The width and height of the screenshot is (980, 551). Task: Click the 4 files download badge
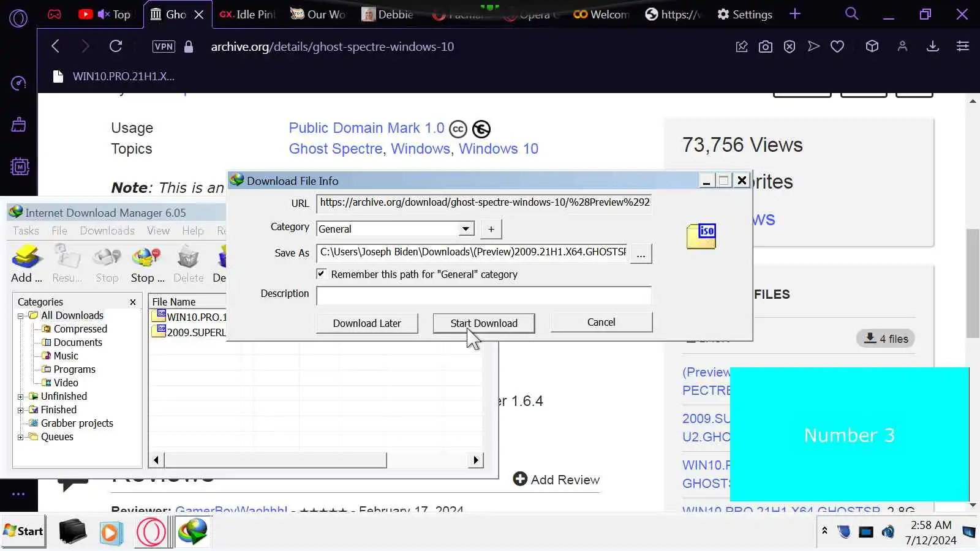pos(886,339)
